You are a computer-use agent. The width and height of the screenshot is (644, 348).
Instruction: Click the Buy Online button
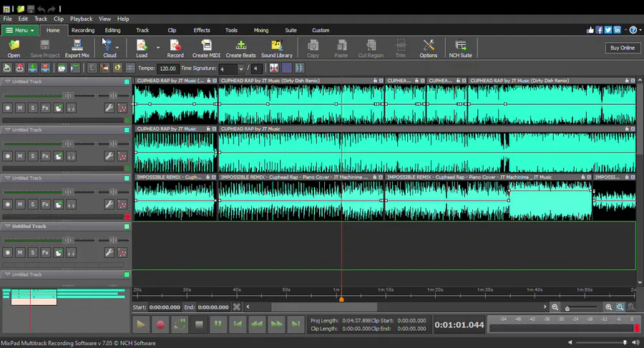click(623, 48)
